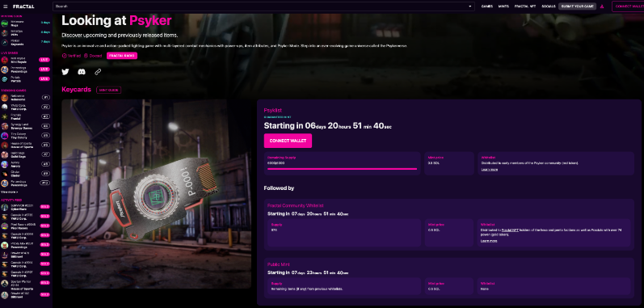Screen dimensions: 644x308
Task: Click the Remaining Supply progress bar
Action: pyautogui.click(x=342, y=169)
